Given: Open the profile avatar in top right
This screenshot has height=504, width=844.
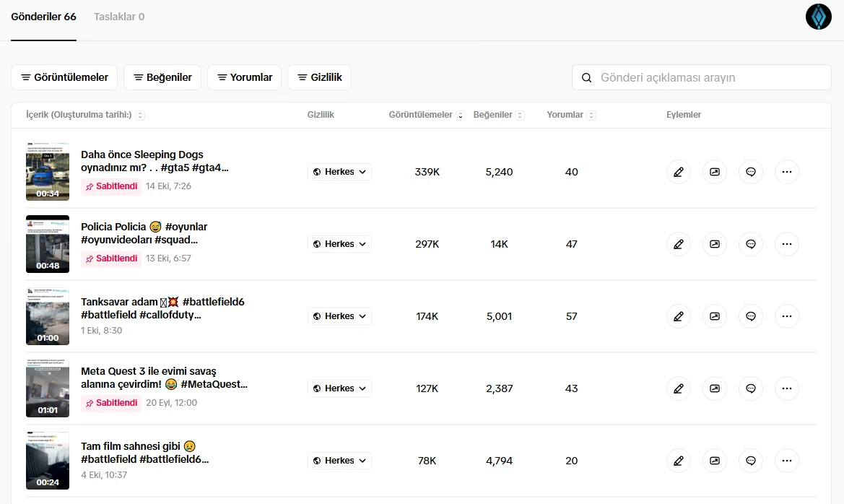Looking at the screenshot, I should [x=818, y=17].
